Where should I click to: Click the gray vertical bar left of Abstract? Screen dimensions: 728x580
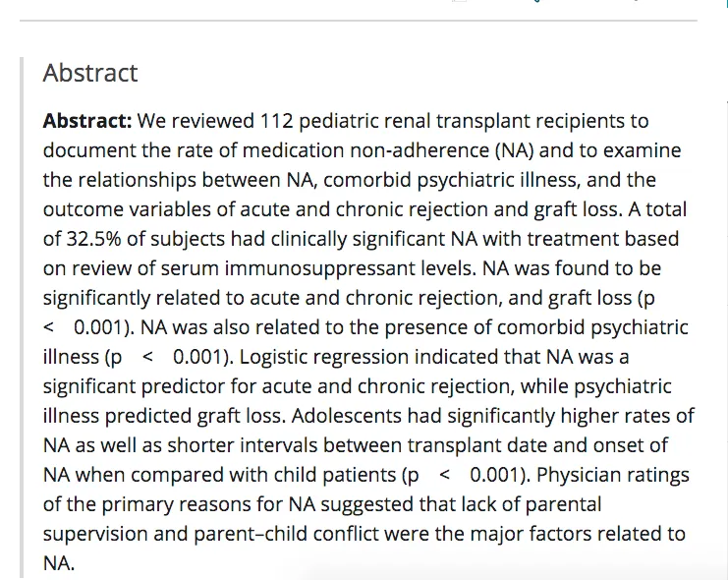(22, 318)
